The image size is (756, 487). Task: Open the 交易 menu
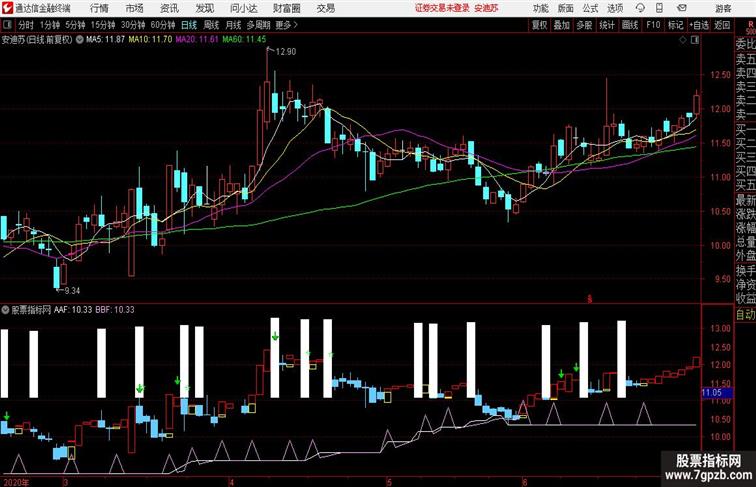click(325, 8)
